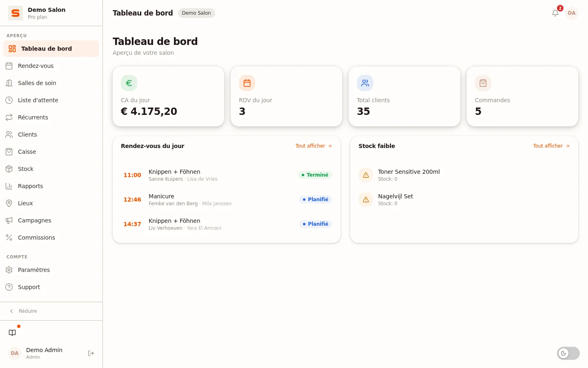The width and height of the screenshot is (588, 368).
Task: Click the Demo Salon badge in the header
Action: pyautogui.click(x=196, y=13)
